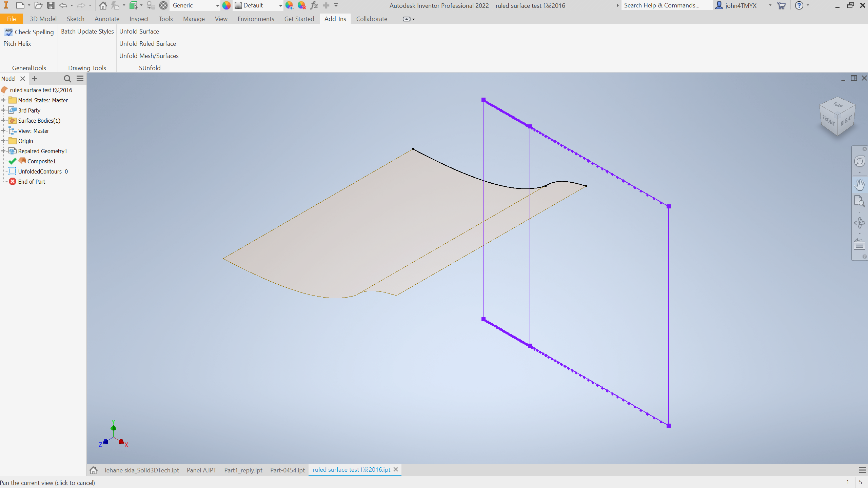Click the Open file folder icon
Image resolution: width=868 pixels, height=488 pixels.
38,5
